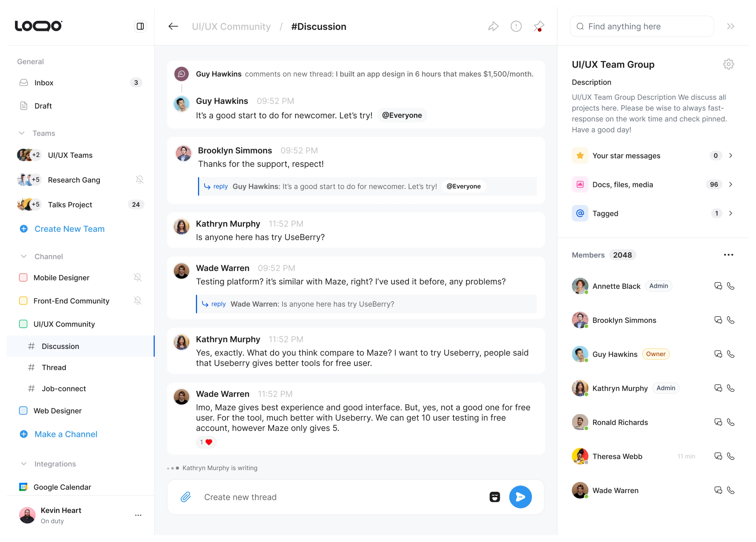Click the share arrow icon in header

(493, 26)
